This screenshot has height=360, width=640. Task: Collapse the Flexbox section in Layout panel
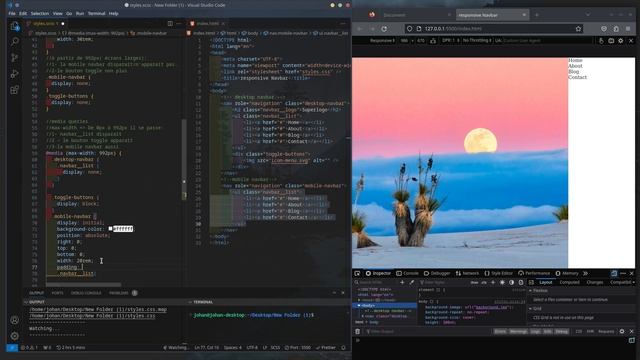click(x=530, y=291)
